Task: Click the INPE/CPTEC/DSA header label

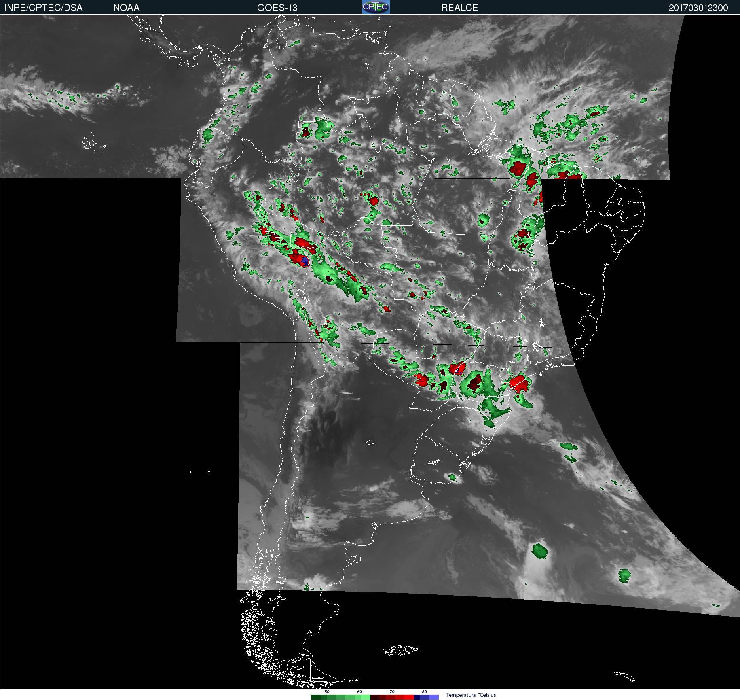Action: (43, 8)
